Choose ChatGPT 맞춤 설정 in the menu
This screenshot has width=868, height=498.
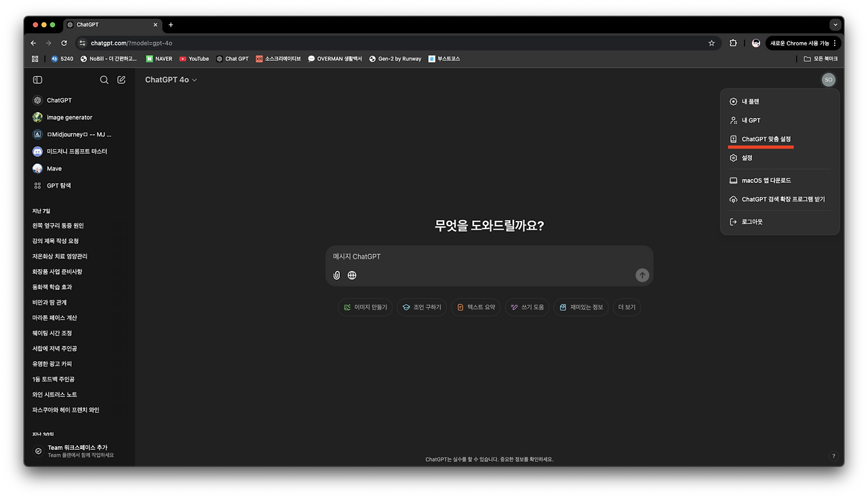(x=780, y=139)
